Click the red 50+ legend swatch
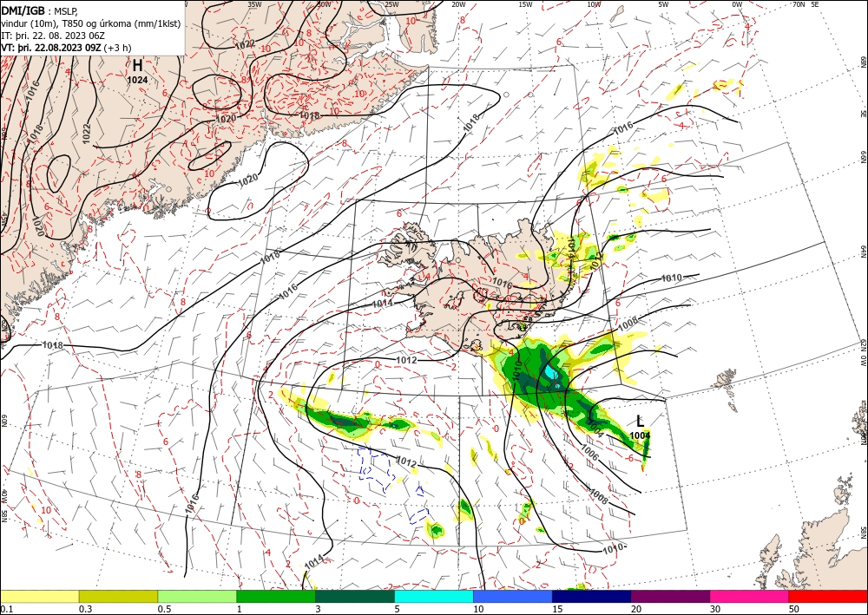 (x=828, y=597)
